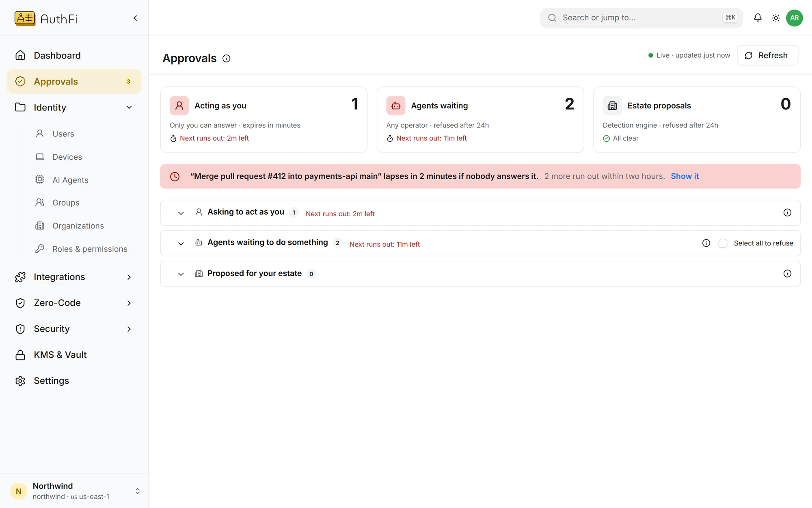Open Devices under Identity

pos(84,157)
